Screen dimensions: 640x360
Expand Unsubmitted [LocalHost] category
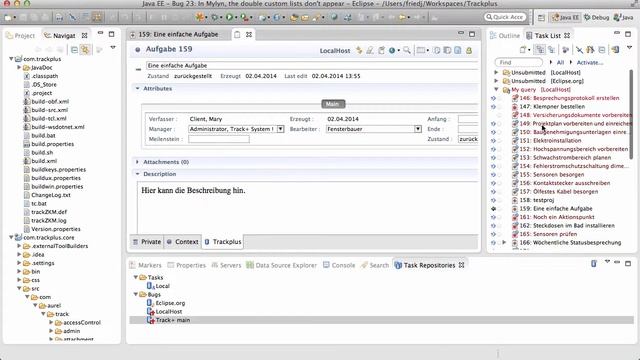[496, 72]
